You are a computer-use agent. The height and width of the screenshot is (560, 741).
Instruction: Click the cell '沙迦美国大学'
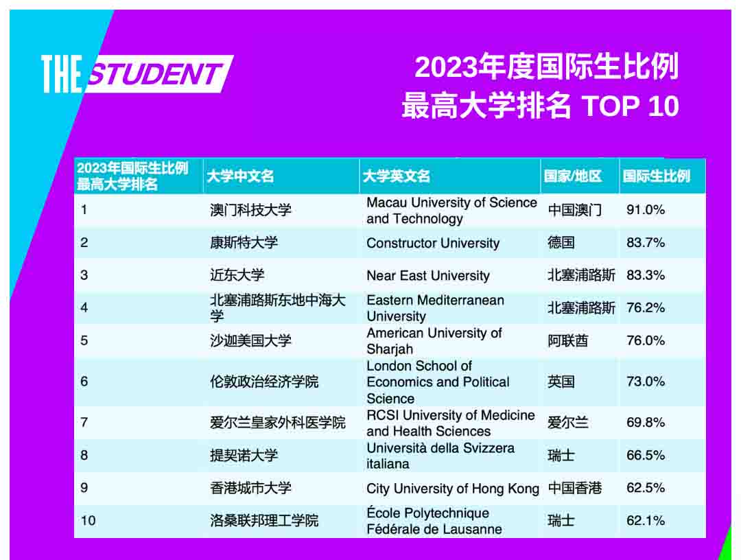250,340
